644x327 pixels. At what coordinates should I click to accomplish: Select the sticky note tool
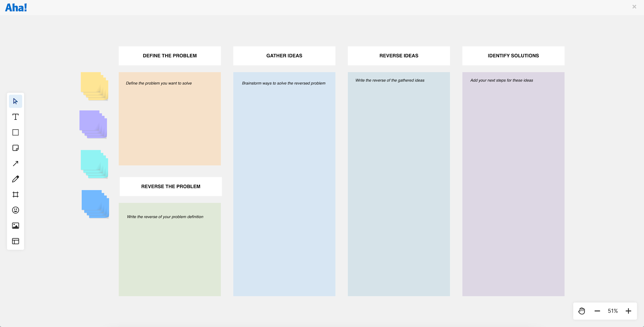15,148
